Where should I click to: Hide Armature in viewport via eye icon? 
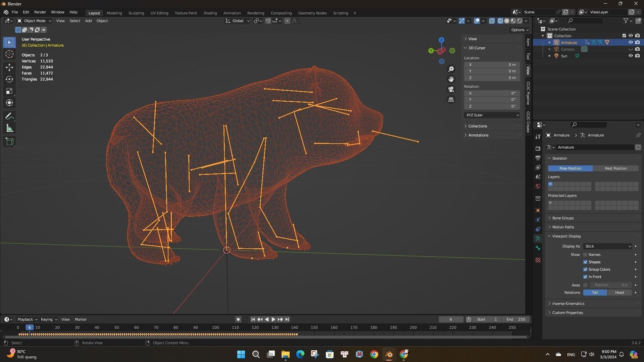(x=631, y=42)
